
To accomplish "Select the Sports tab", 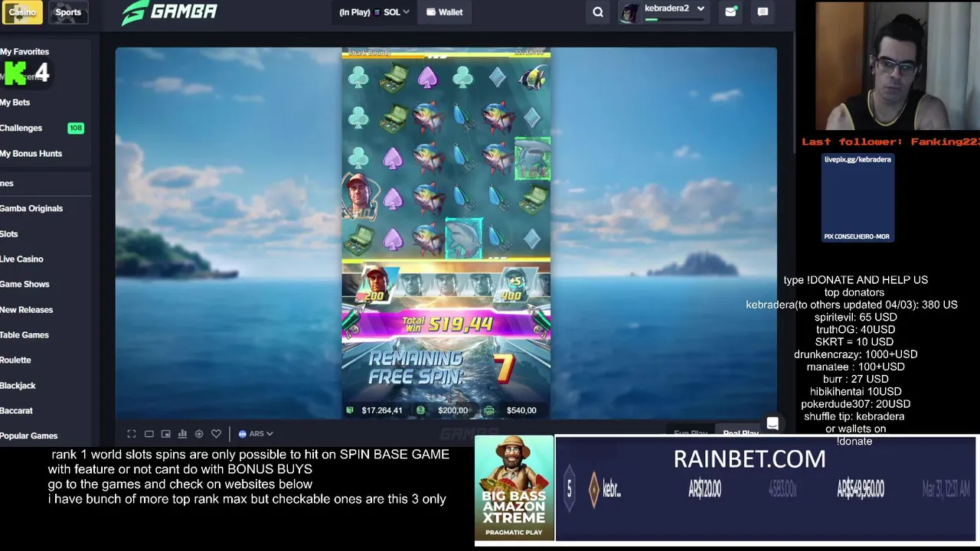I will click(x=68, y=11).
